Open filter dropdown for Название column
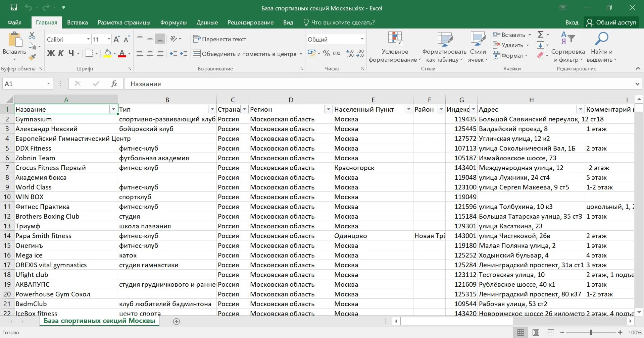644x338 pixels. pos(113,110)
